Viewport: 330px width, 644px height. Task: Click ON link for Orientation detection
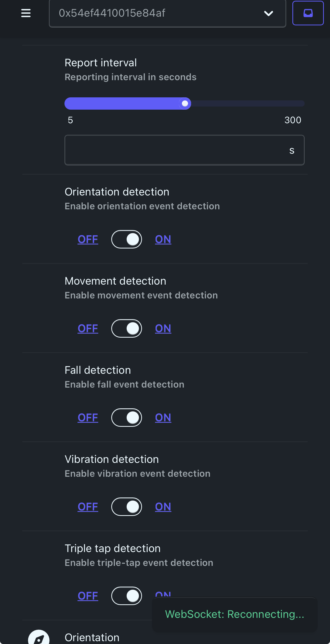point(163,239)
